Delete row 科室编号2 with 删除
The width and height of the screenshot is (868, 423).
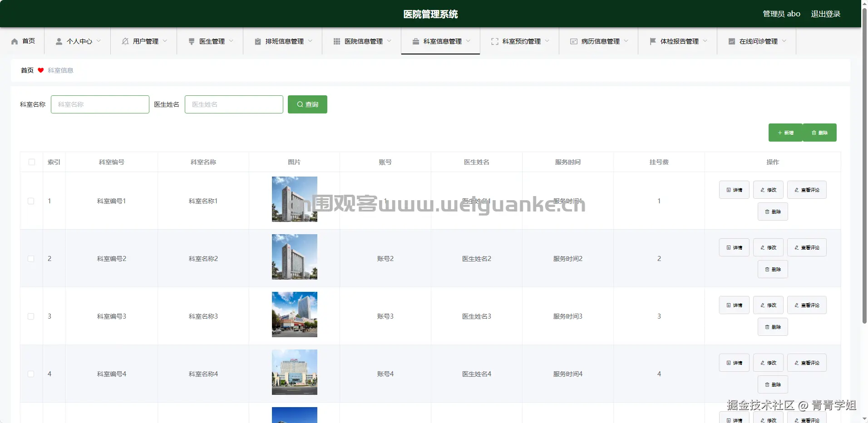(773, 269)
